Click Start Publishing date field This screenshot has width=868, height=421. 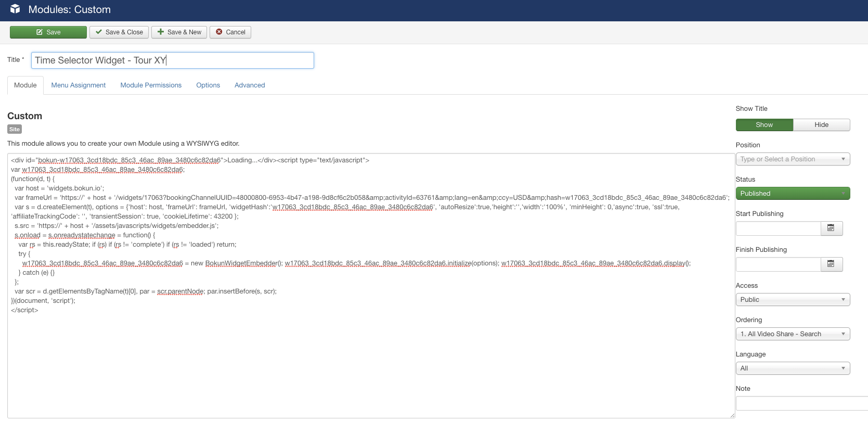tap(778, 228)
